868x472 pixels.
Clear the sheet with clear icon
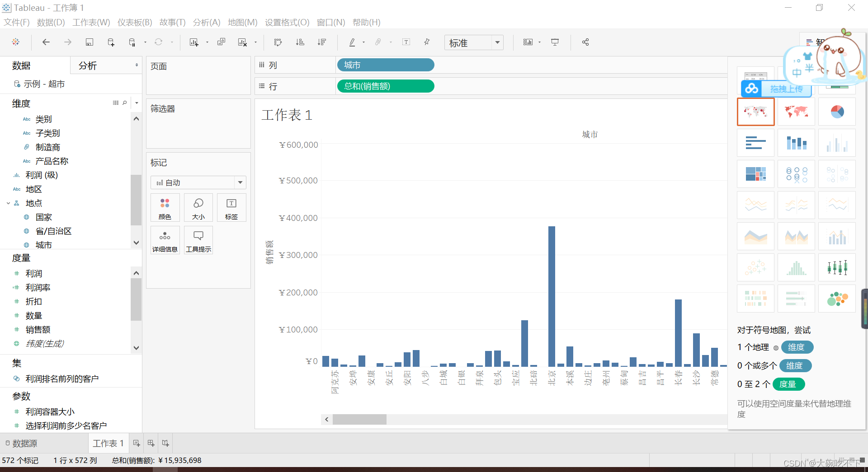click(x=242, y=42)
